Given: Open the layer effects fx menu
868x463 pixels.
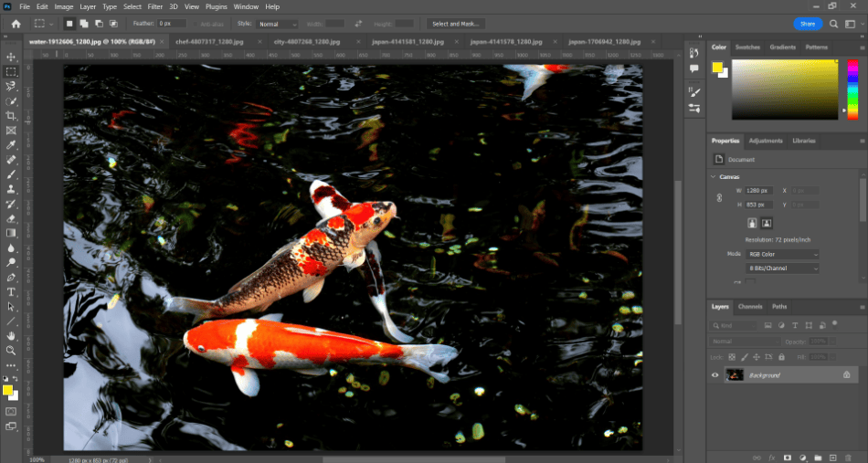Looking at the screenshot, I should (x=772, y=458).
